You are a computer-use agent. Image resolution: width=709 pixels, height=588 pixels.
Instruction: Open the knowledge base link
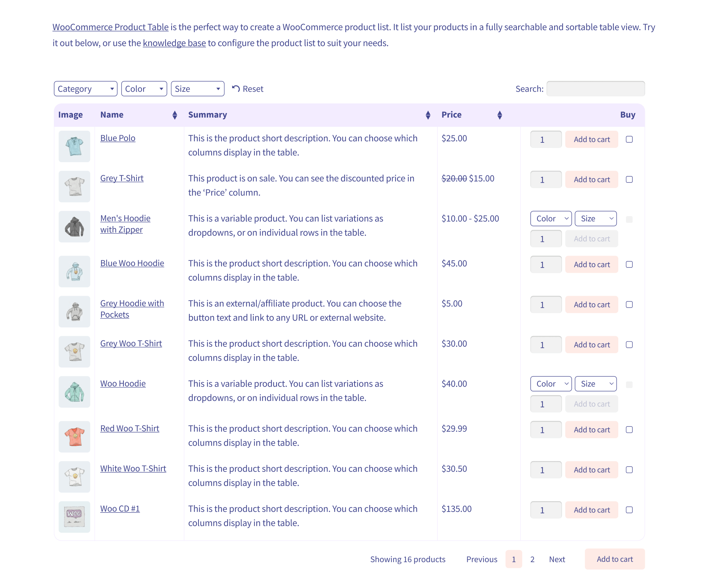(x=174, y=43)
